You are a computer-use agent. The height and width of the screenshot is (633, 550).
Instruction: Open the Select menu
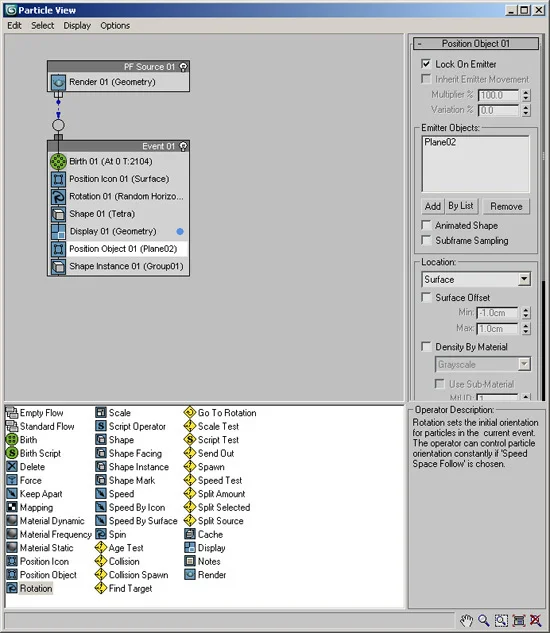42,26
